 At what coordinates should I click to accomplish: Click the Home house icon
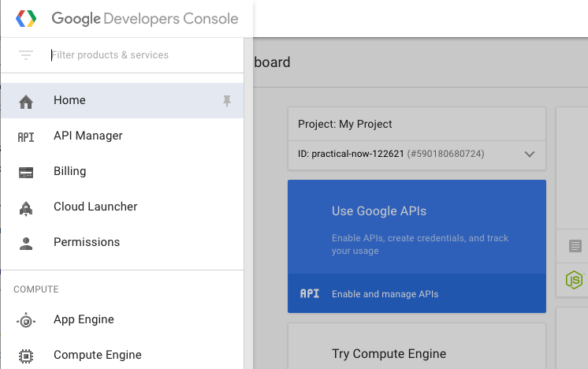coord(26,102)
